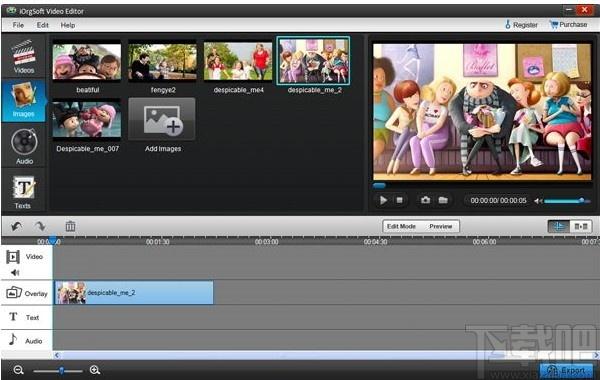Click the timeline zoom slider handle
This screenshot has height=380, width=600.
pos(61,370)
